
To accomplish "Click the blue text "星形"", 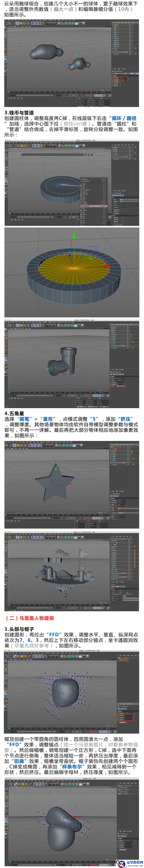I will tap(48, 419).
